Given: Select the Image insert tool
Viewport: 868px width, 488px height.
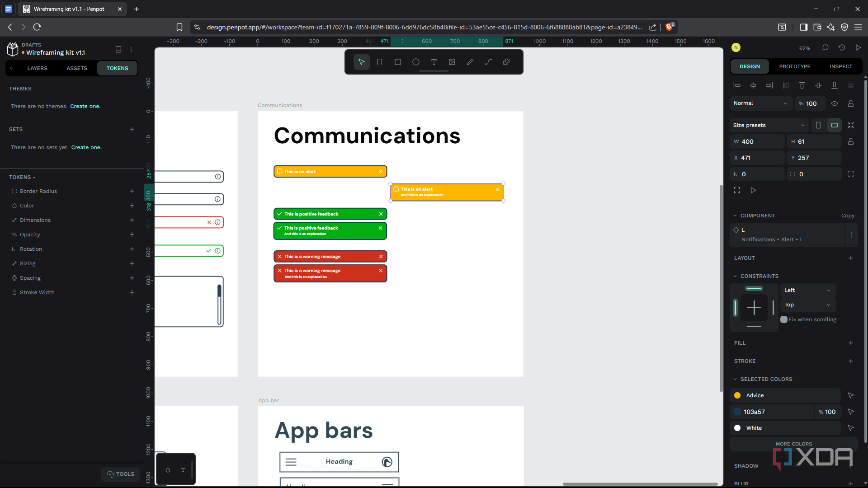Looking at the screenshot, I should point(452,62).
